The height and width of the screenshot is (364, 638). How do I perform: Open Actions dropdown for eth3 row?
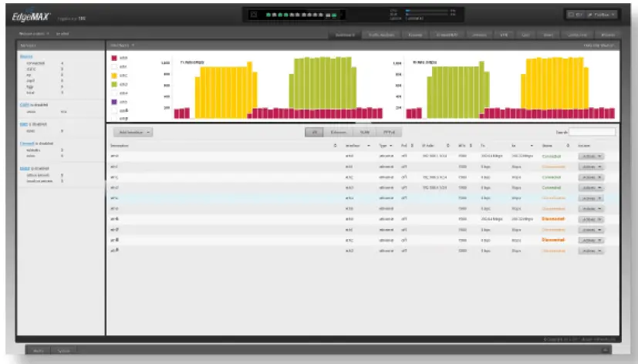[591, 188]
